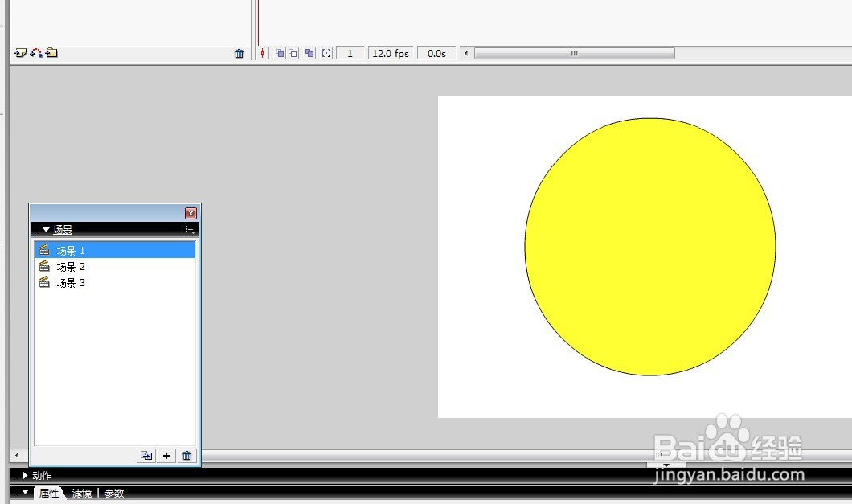Screen dimensions: 852x504
Task: Click the Insert Layer Folder icon
Action: click(x=51, y=53)
